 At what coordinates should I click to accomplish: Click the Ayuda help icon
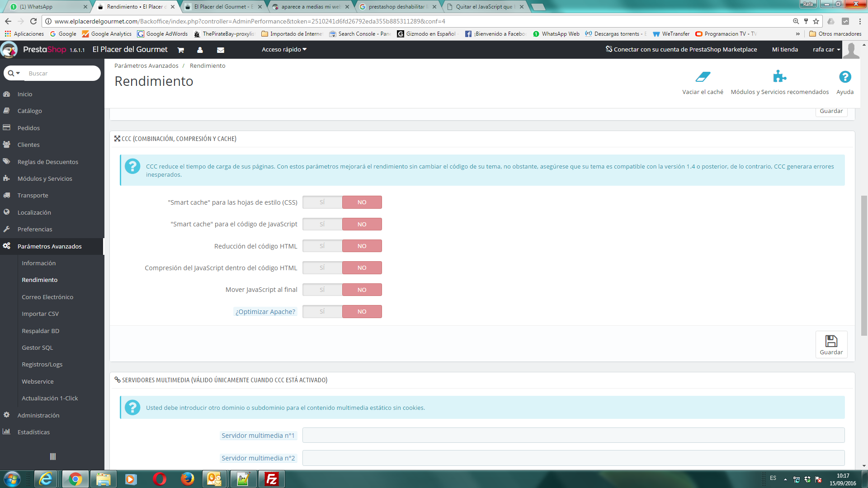pos(844,77)
